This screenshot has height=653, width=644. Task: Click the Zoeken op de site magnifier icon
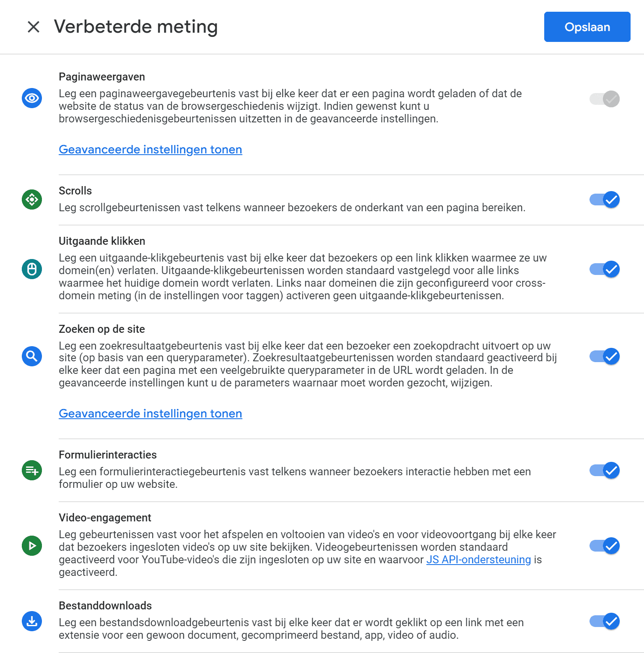[31, 356]
